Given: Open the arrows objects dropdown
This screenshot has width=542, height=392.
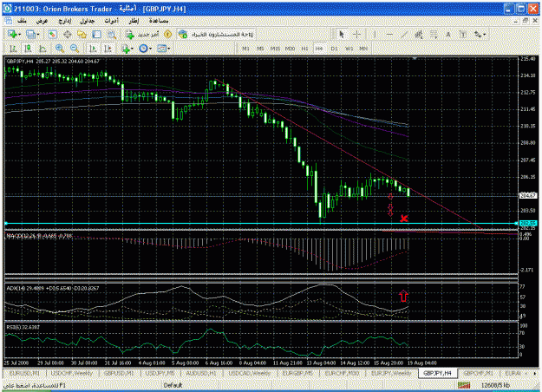Looking at the screenshot, I should click(x=480, y=34).
